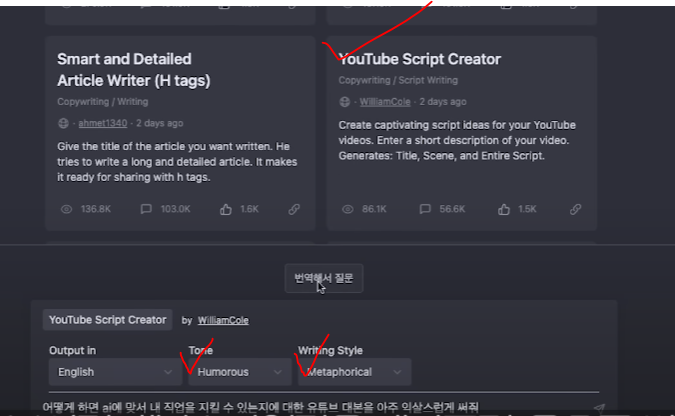Open WilliamCole link next to selected prompt label
This screenshot has width=675, height=416.
click(x=223, y=320)
